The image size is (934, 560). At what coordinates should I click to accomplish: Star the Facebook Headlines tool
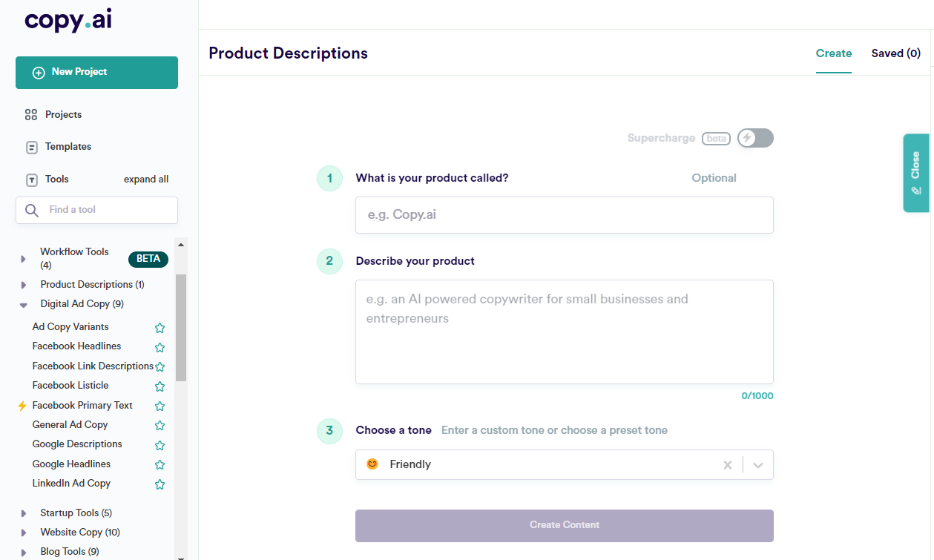pos(159,347)
